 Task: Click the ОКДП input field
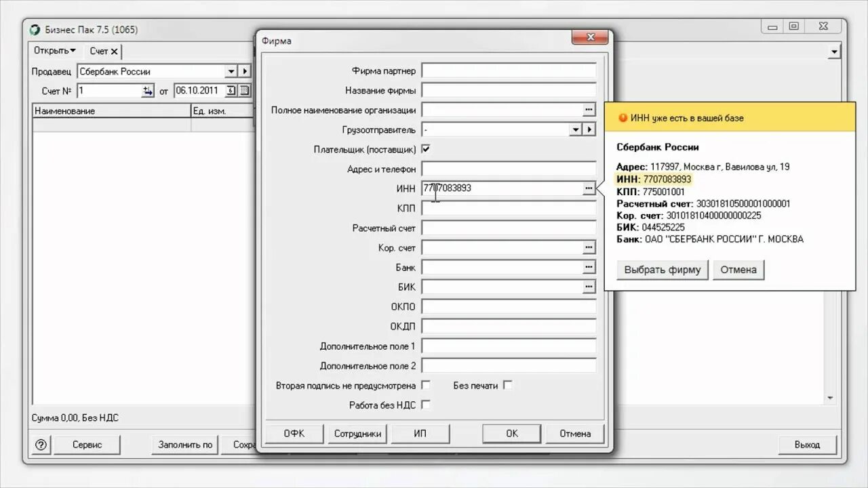pyautogui.click(x=509, y=326)
